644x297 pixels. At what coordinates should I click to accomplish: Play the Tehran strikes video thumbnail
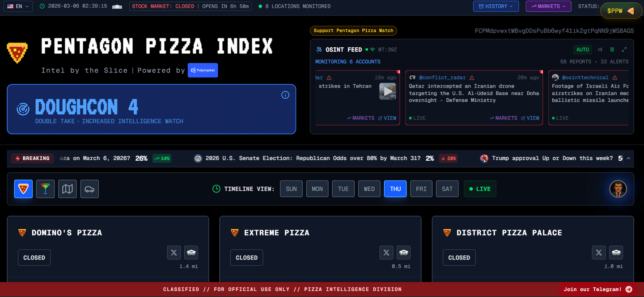tap(388, 91)
